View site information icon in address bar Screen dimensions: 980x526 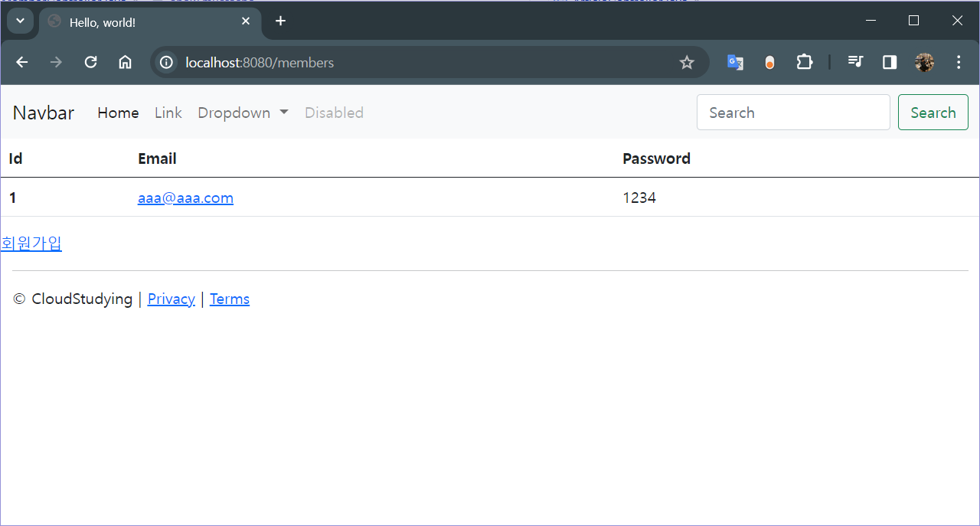(x=166, y=63)
